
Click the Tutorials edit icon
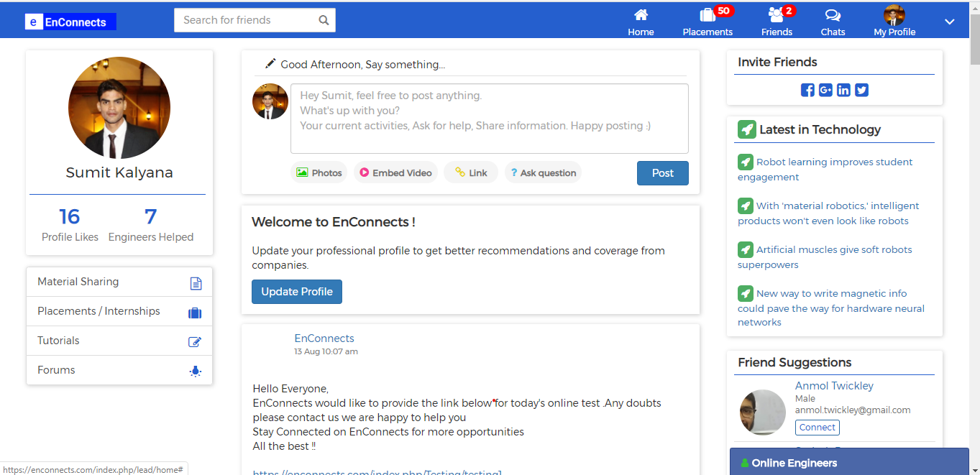195,341
